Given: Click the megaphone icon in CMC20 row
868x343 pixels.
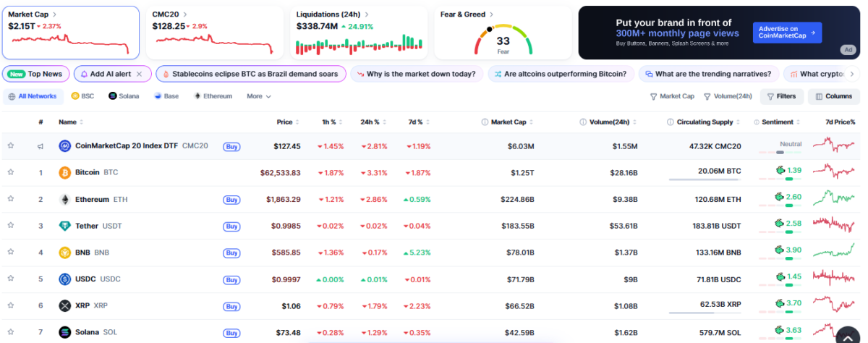Looking at the screenshot, I should pyautogui.click(x=41, y=145).
